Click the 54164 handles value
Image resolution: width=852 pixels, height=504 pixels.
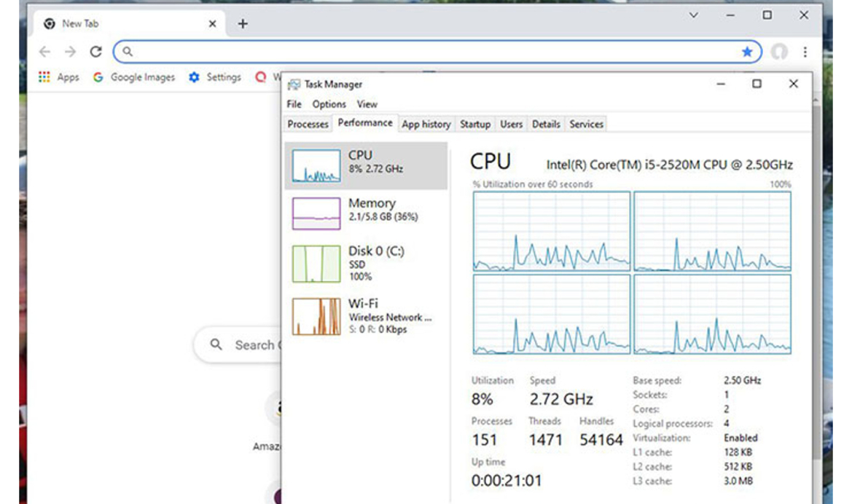[601, 439]
